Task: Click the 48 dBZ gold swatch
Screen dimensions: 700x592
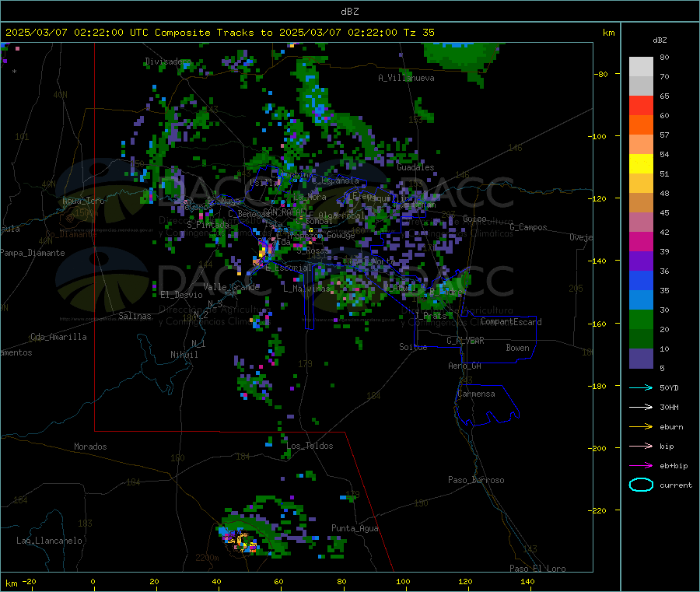Action: (x=641, y=183)
